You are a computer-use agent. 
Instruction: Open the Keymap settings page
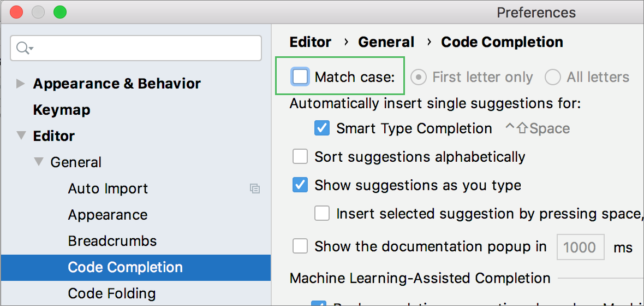(62, 110)
